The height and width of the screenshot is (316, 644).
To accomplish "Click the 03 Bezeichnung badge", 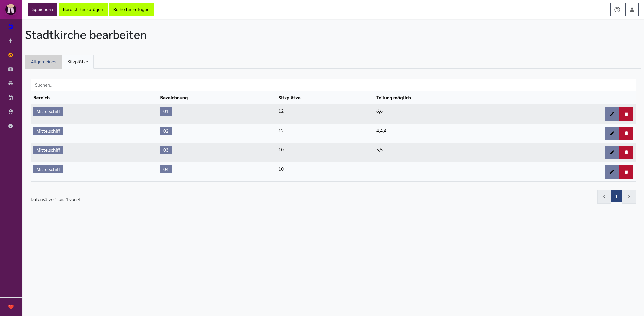I will [166, 150].
